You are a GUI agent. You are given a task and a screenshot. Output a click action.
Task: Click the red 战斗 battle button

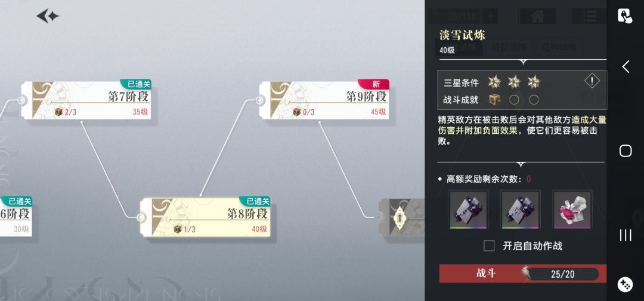[523, 274]
